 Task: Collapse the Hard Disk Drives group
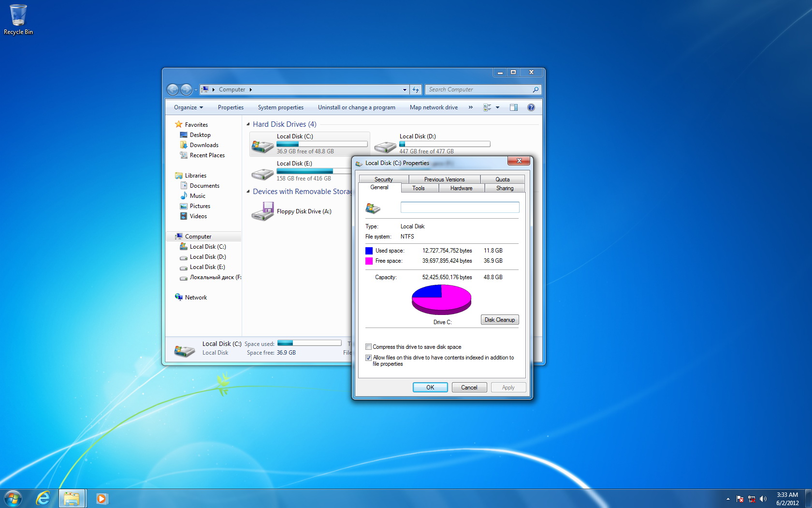pos(248,124)
